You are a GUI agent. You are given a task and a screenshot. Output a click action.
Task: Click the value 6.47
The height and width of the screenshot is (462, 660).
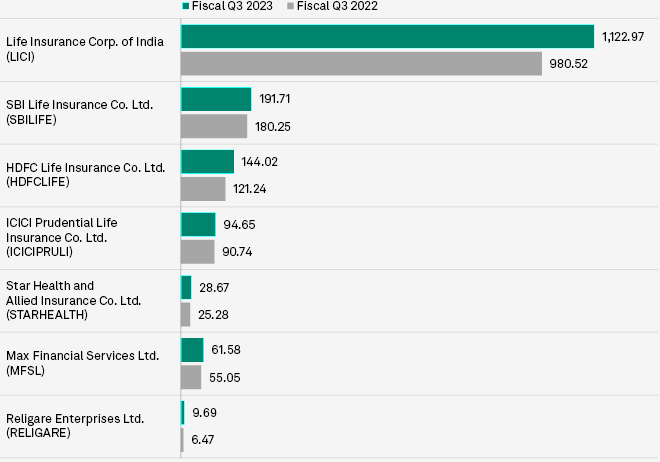(202, 440)
